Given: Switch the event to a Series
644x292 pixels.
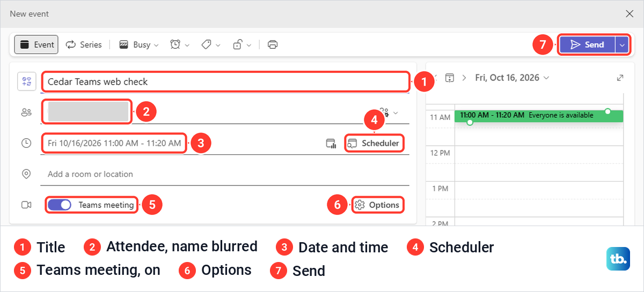Looking at the screenshot, I should click(x=84, y=45).
